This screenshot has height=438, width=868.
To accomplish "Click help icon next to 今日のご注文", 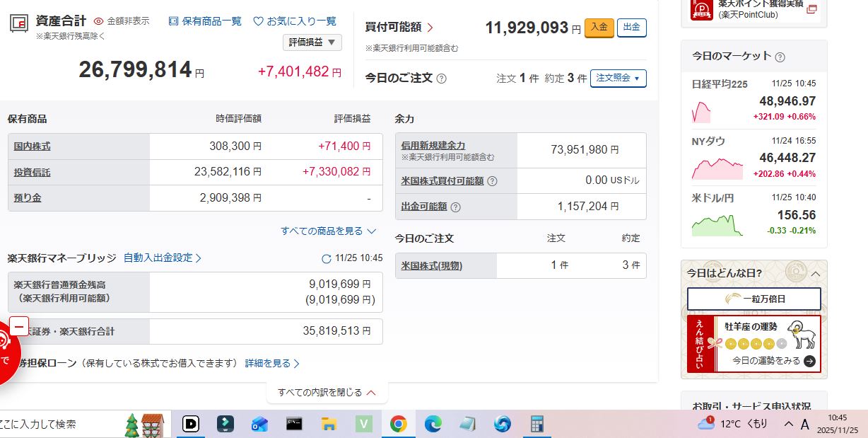I will click(x=442, y=79).
